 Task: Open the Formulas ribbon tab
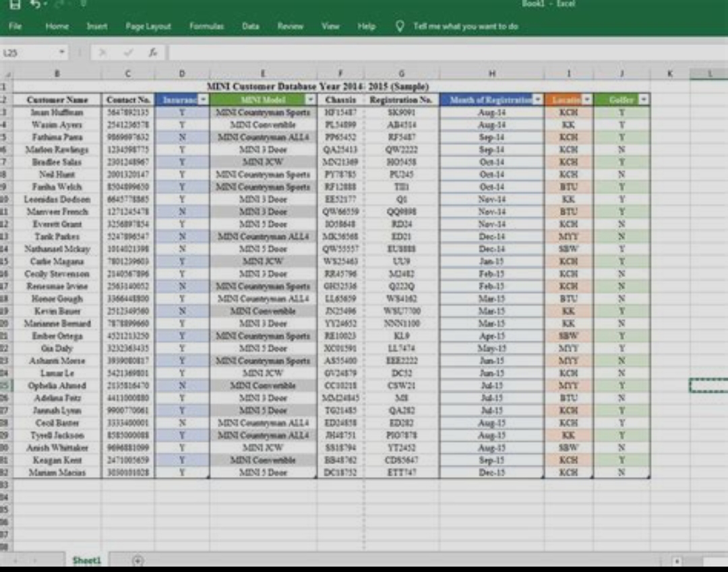point(206,26)
